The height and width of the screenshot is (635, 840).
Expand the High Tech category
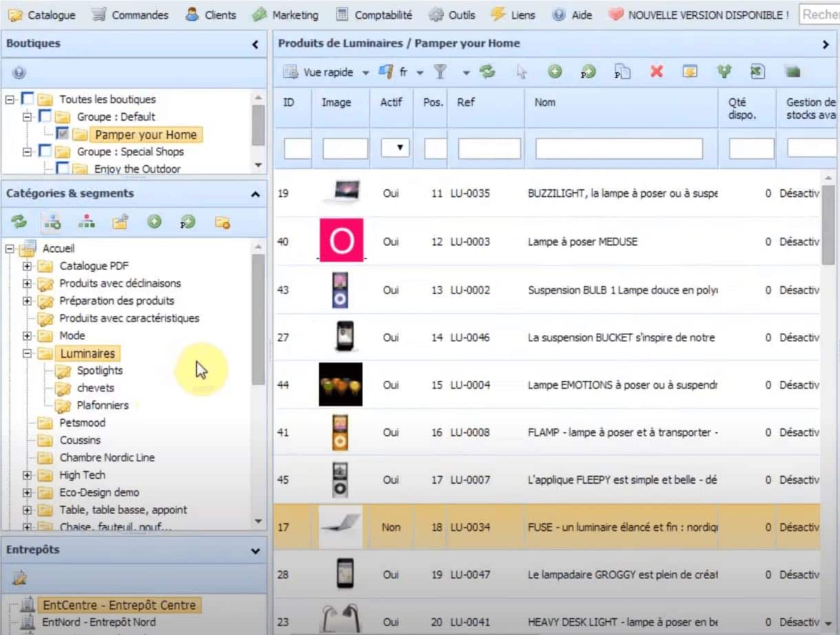point(26,475)
